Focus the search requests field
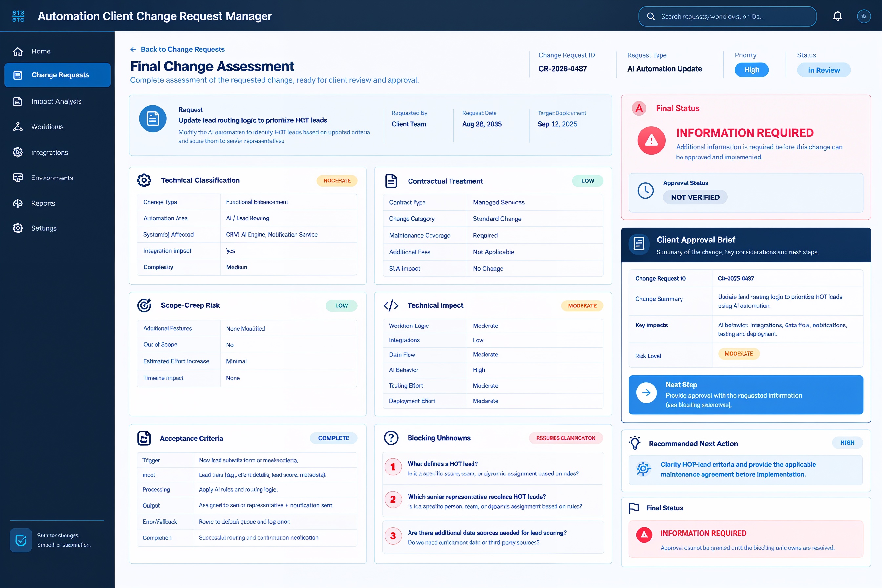 [x=727, y=16]
